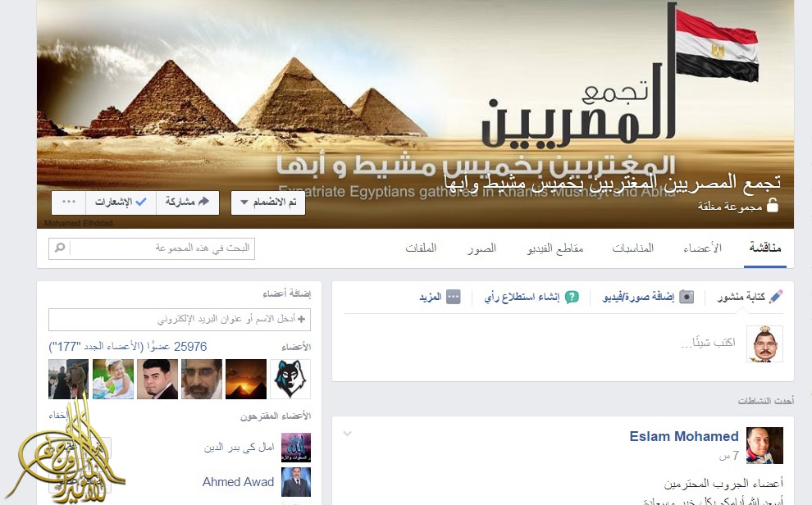812x505 pixels.
Task: Click the share arrow button مشاركة
Action: (x=188, y=202)
